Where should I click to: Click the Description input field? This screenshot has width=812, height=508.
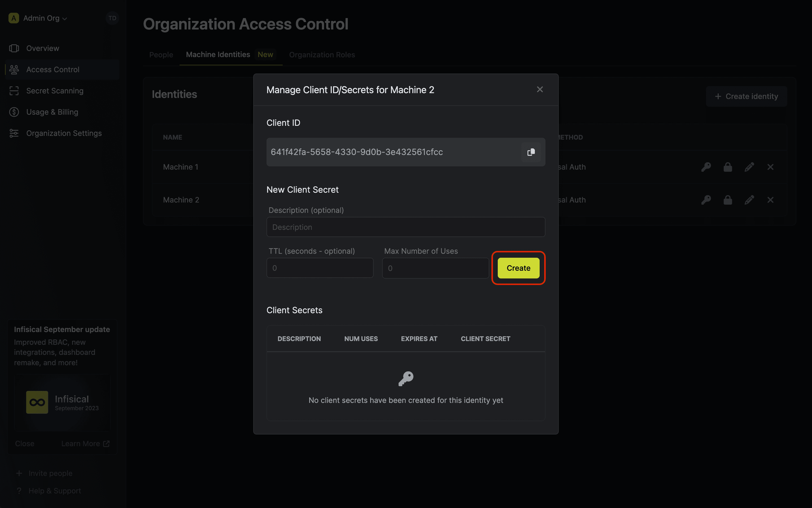point(406,227)
